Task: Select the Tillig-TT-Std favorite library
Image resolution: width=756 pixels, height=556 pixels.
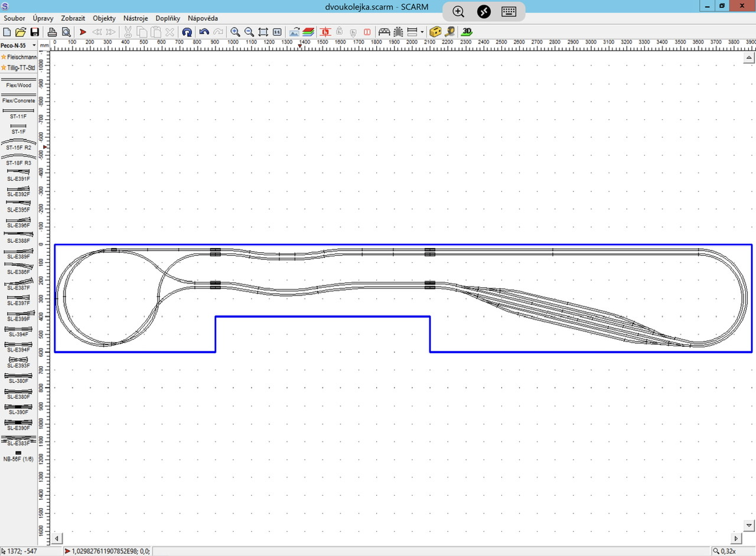Action: tap(18, 67)
